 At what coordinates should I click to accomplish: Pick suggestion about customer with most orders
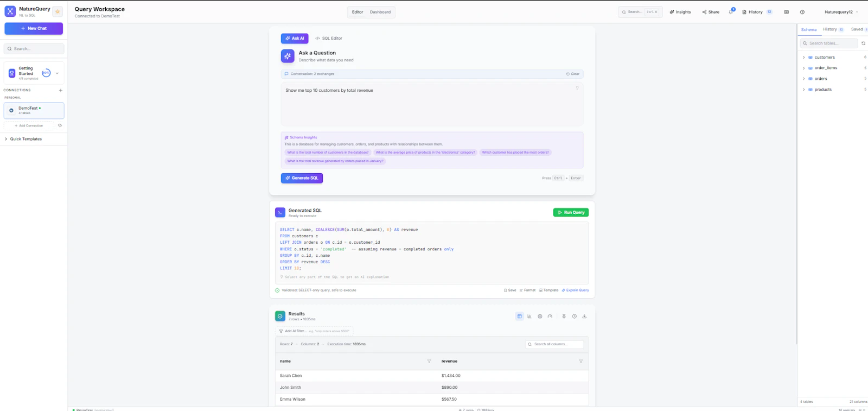(515, 153)
